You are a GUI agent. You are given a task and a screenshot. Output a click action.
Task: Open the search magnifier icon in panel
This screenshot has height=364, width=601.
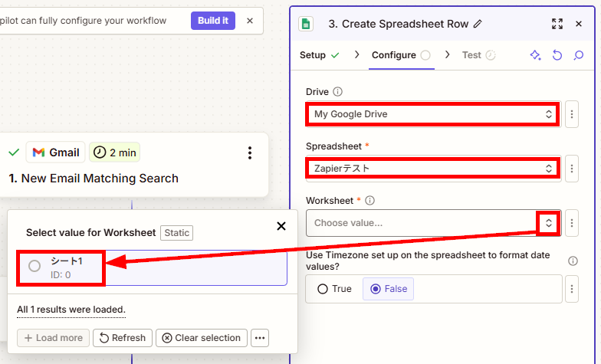point(578,55)
